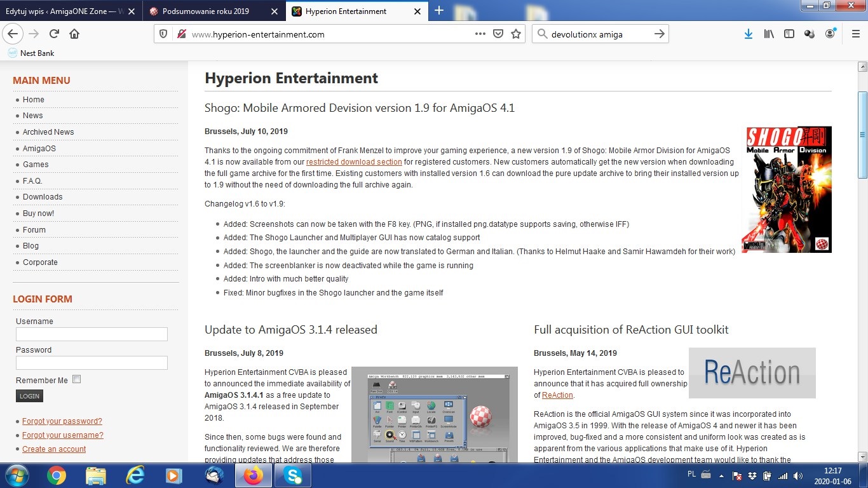Viewport: 868px width, 488px height.
Task: Bookmark this page with the star
Action: coord(516,34)
